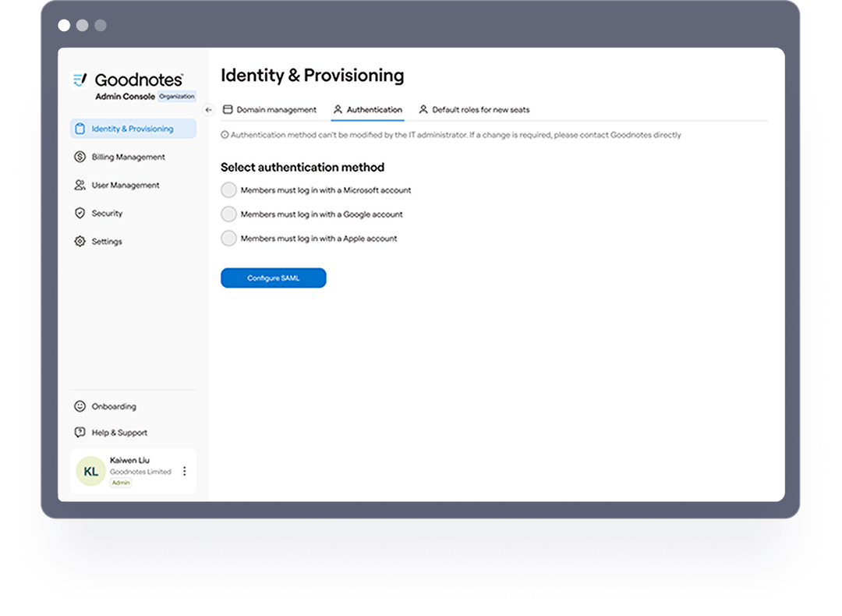Select the Billing Management sidebar icon
842x616 pixels.
point(80,157)
